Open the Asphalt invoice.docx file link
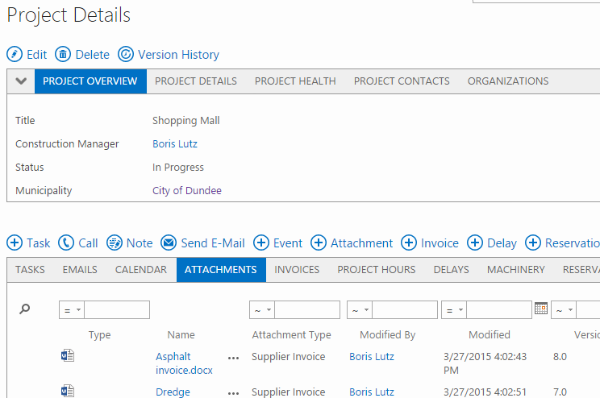The image size is (600, 398). coord(184,363)
